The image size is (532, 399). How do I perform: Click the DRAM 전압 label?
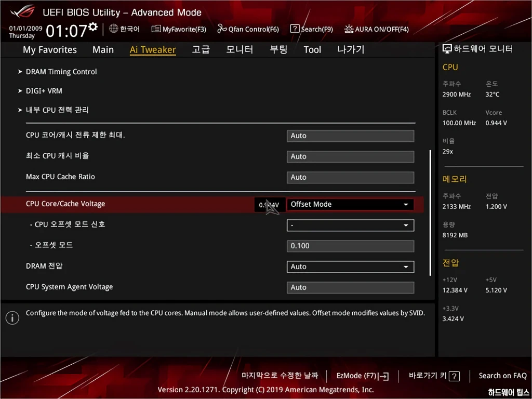click(x=44, y=266)
